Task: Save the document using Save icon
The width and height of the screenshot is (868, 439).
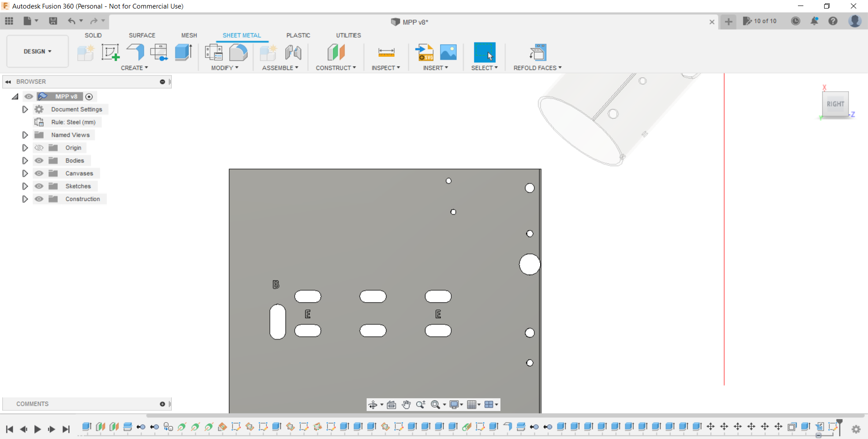Action: tap(53, 21)
